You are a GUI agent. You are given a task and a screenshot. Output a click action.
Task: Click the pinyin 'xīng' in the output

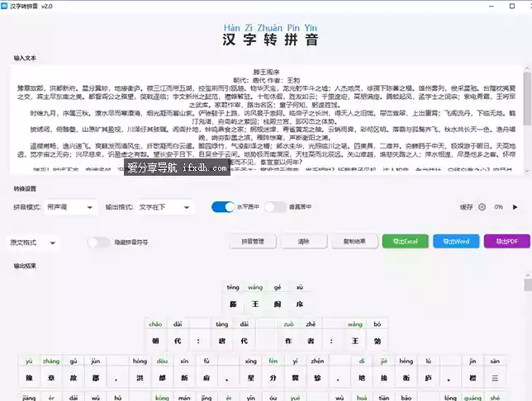[251, 361]
